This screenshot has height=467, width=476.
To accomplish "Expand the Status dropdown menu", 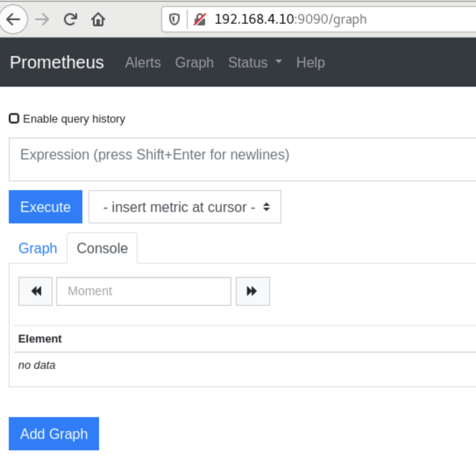I will click(x=255, y=63).
